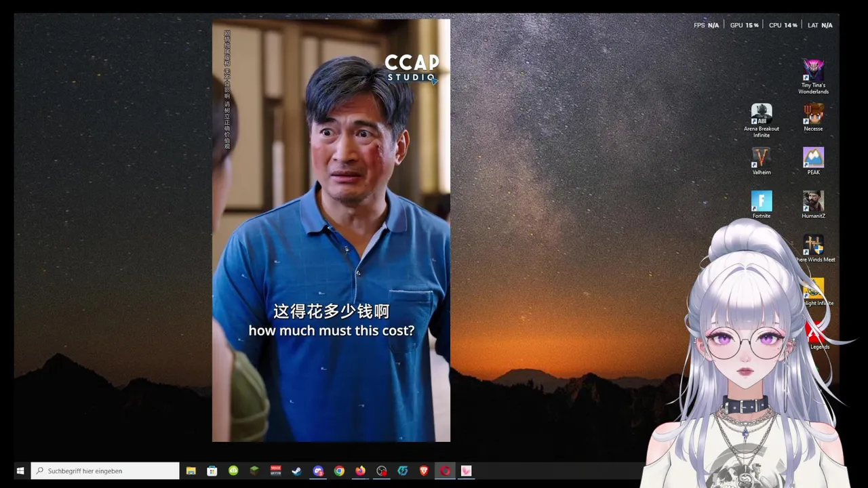Click the subtitle 'how much must this cost?'
Image resolution: width=868 pixels, height=488 pixels.
click(x=331, y=331)
